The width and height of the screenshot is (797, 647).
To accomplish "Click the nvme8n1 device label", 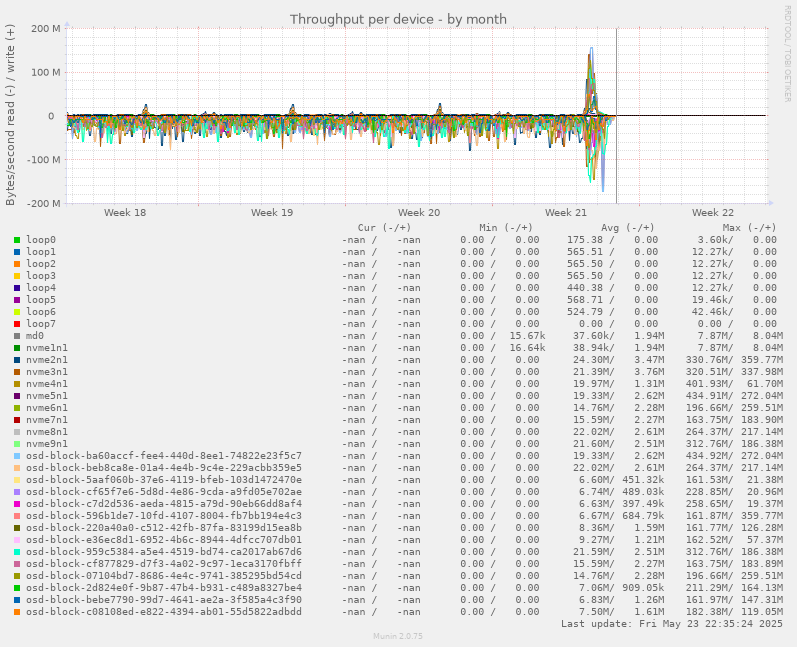I will point(47,432).
